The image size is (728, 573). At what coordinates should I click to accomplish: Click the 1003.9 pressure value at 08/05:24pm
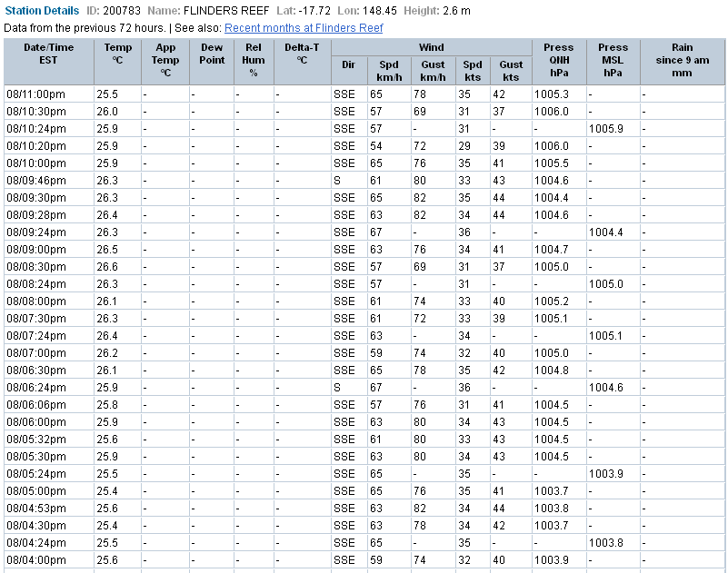(x=607, y=473)
